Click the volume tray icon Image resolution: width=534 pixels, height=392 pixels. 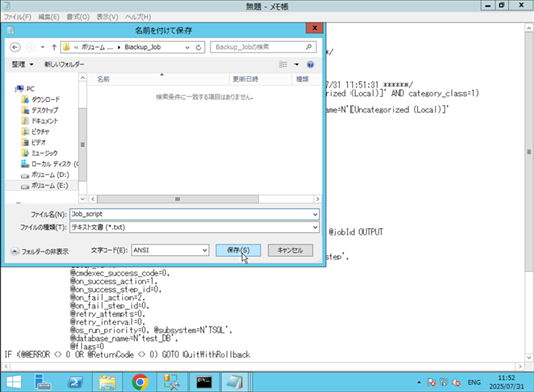pos(456,382)
